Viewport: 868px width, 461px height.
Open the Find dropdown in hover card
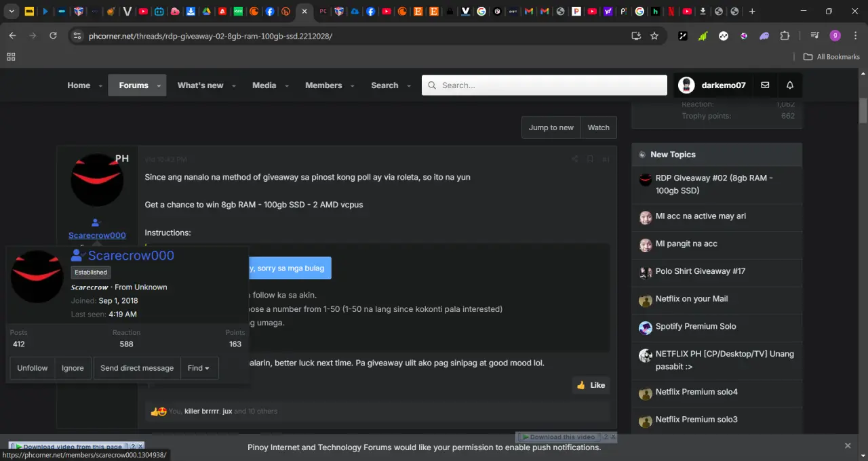click(x=199, y=368)
